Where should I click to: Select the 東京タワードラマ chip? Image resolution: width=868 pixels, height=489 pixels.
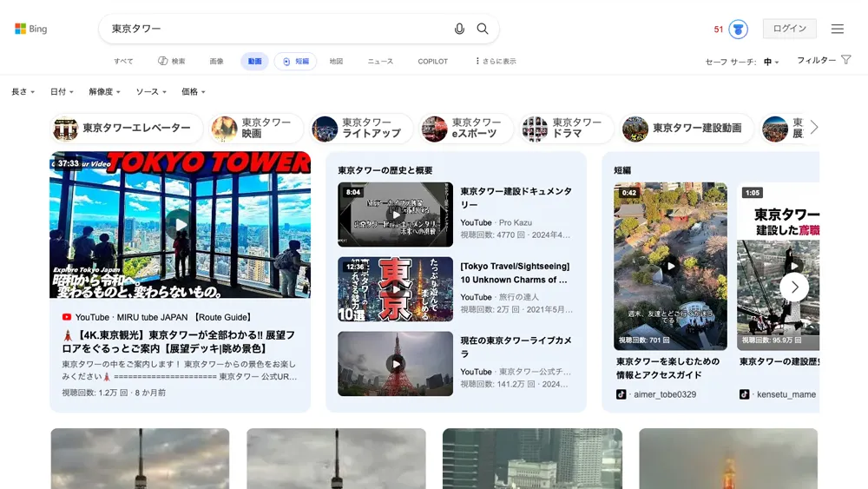566,128
